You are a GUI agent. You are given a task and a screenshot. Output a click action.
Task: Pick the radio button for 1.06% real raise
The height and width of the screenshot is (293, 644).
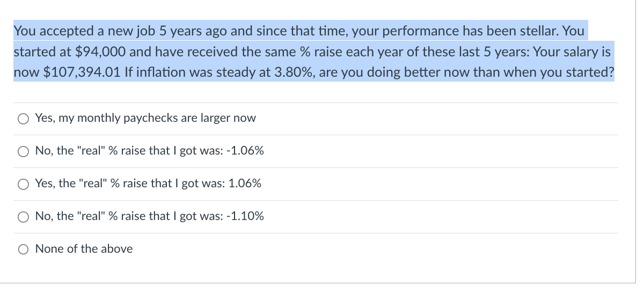click(23, 184)
